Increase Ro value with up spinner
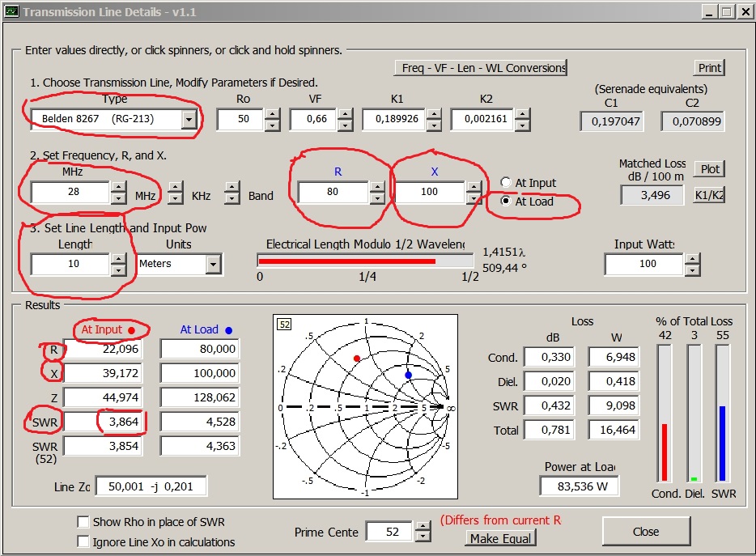756x556 pixels. coord(273,115)
